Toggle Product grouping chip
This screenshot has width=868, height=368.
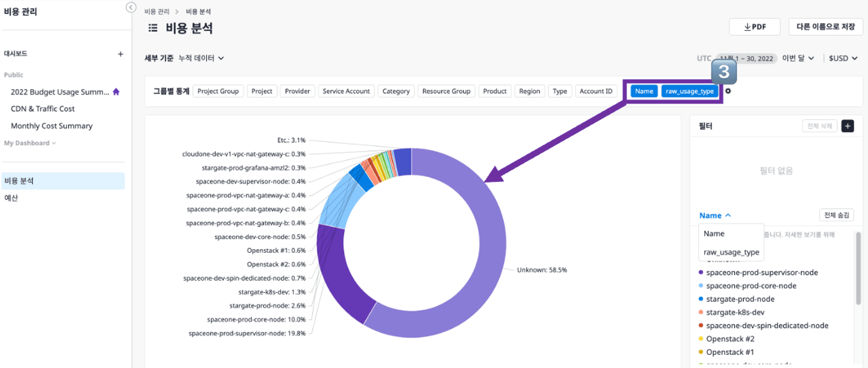495,91
